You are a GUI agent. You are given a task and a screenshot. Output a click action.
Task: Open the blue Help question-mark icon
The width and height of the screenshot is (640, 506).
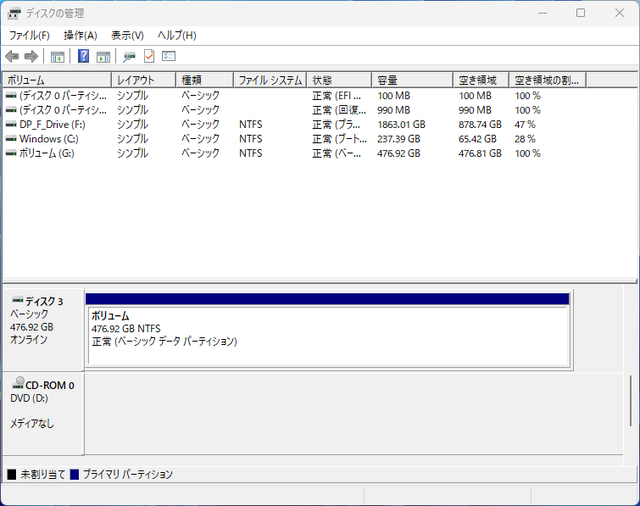click(83, 56)
